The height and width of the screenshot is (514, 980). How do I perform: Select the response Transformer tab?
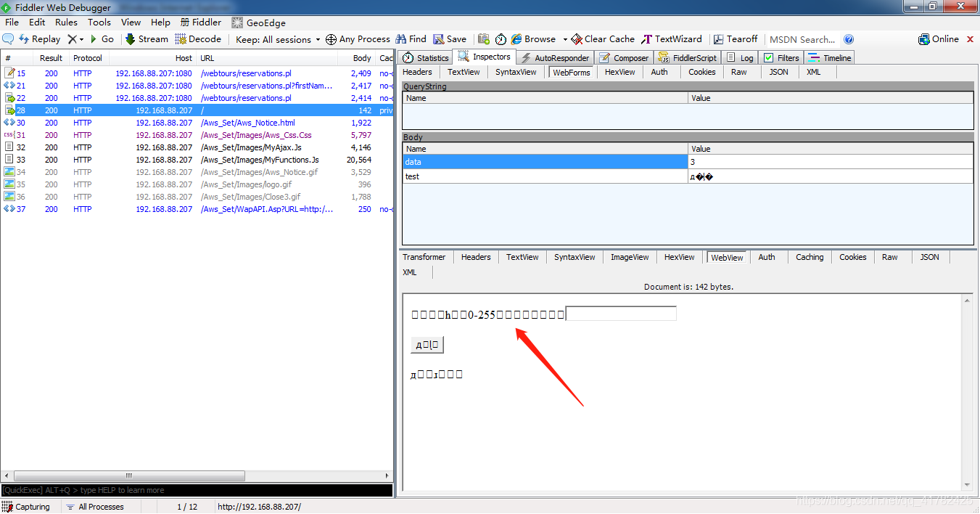(x=424, y=257)
